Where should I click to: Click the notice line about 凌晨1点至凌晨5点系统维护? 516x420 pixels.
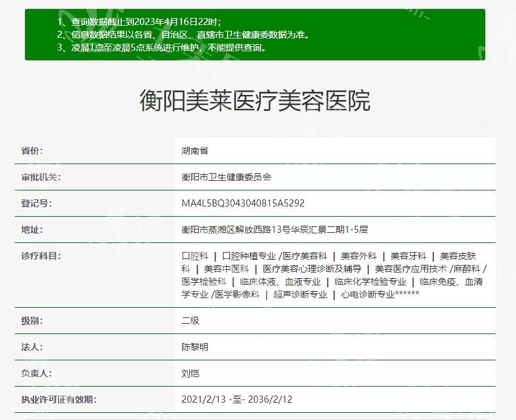[162, 47]
